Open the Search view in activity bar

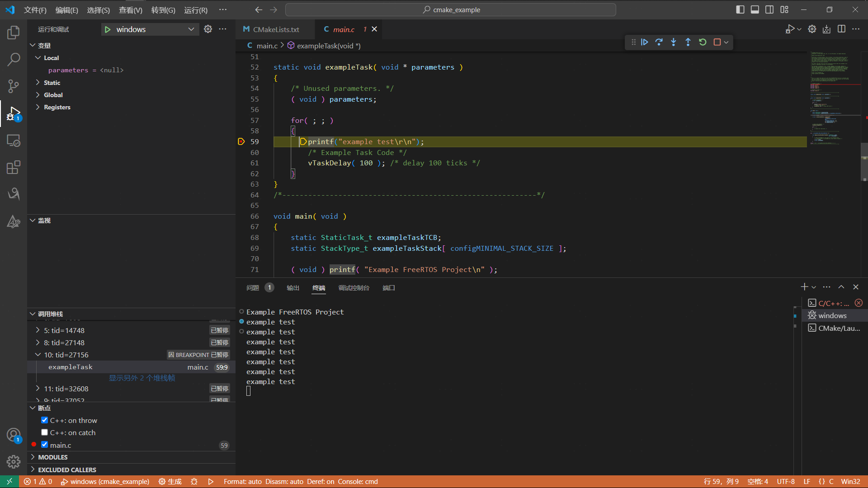click(14, 59)
